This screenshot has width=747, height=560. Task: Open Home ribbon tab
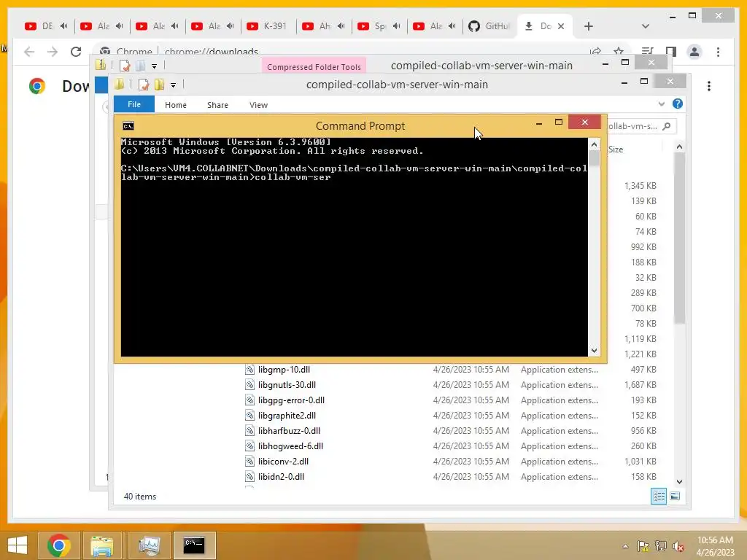tap(176, 105)
